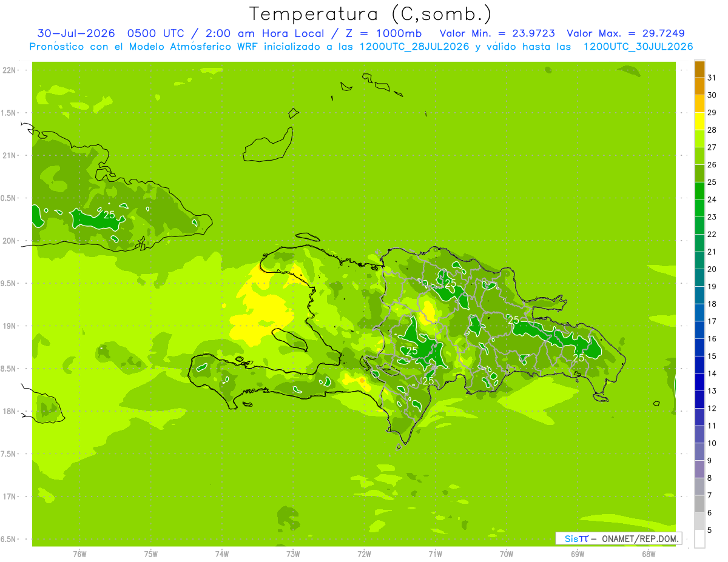Click the 30-Jul-2026 forecast date text
The width and height of the screenshot is (728, 562).
pyautogui.click(x=76, y=33)
